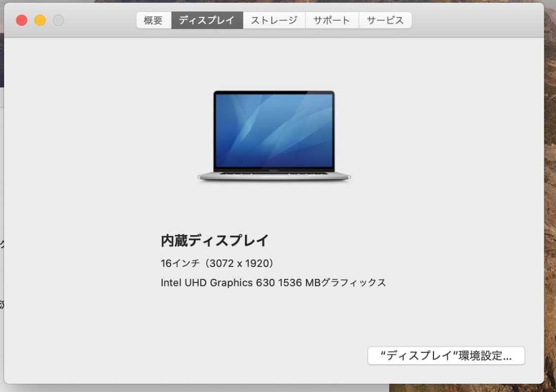The image size is (556, 392).
Task: Click empty space below the graphics info
Action: point(273,316)
